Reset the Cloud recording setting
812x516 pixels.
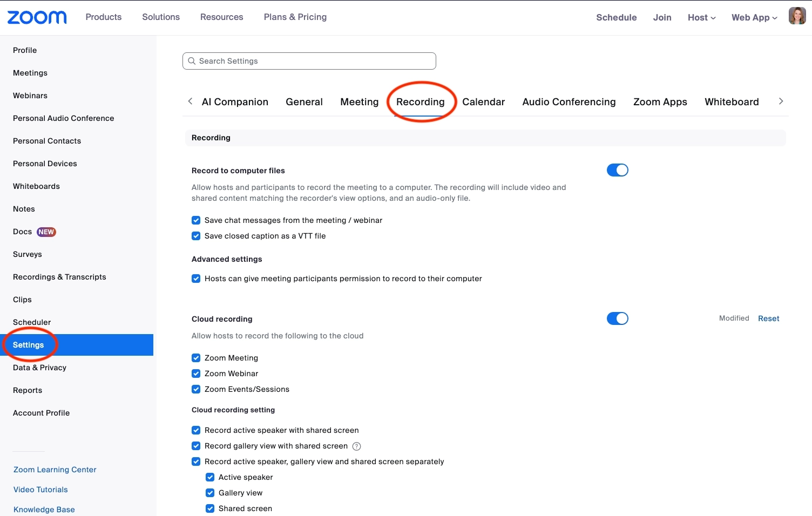[768, 318]
